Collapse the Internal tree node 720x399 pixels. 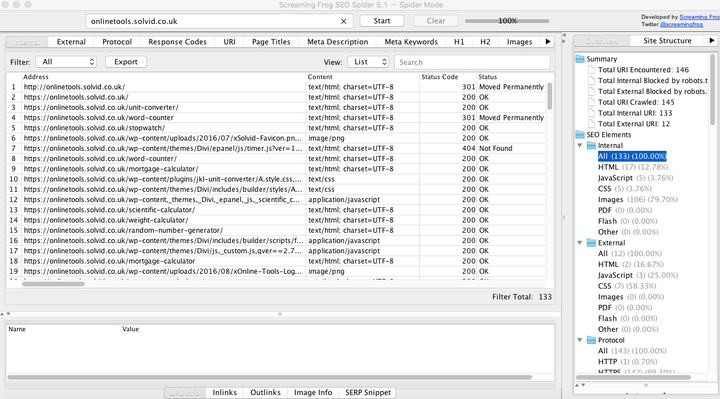[x=580, y=146]
